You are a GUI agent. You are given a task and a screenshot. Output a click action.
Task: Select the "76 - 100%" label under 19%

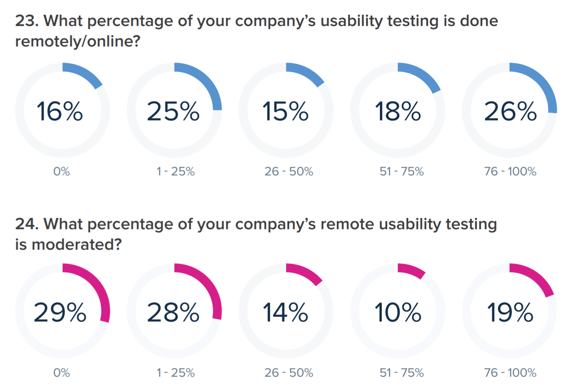pyautogui.click(x=510, y=373)
